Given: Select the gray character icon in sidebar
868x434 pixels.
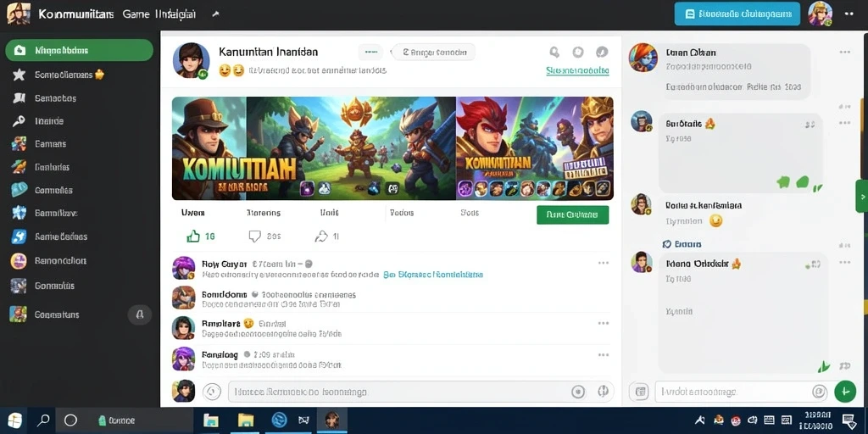Looking at the screenshot, I should pos(19,286).
